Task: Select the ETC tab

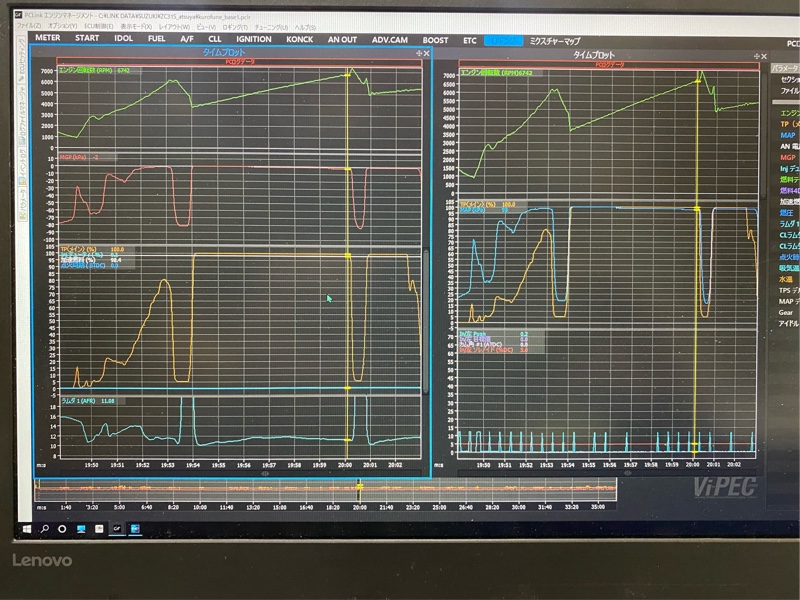Action: point(470,40)
